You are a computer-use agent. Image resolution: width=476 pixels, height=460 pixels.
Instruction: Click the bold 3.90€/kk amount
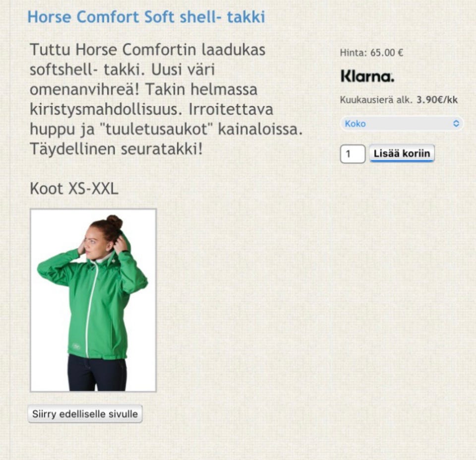(437, 100)
